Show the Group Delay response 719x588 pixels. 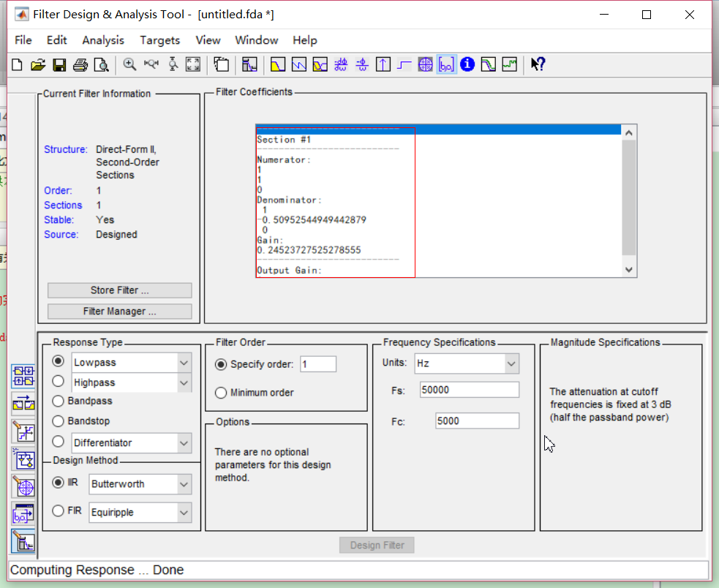point(341,64)
